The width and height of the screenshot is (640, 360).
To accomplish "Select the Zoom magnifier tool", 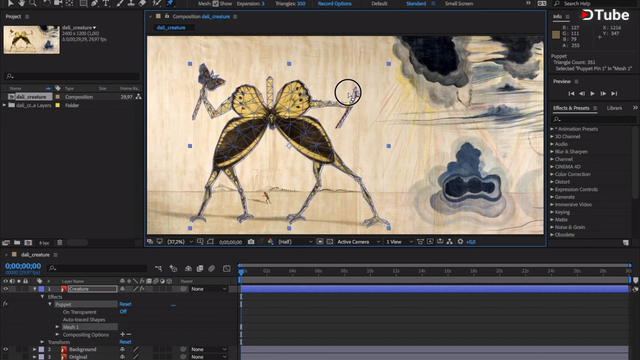I will [x=33, y=3].
